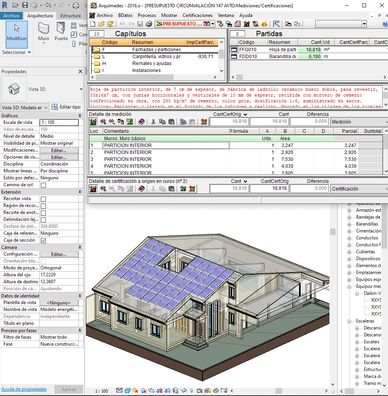This screenshot has width=388, height=396.
Task: Open Ayuda de propiedades link
Action: click(x=24, y=389)
